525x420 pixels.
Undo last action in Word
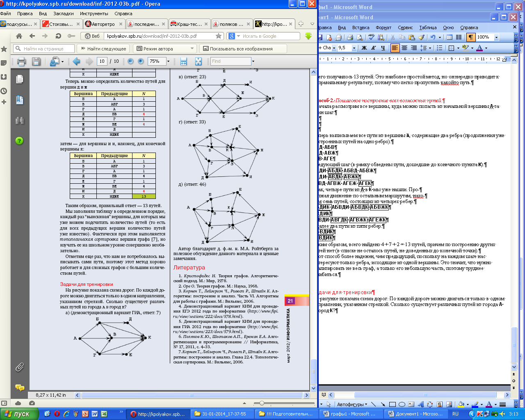coord(433,37)
